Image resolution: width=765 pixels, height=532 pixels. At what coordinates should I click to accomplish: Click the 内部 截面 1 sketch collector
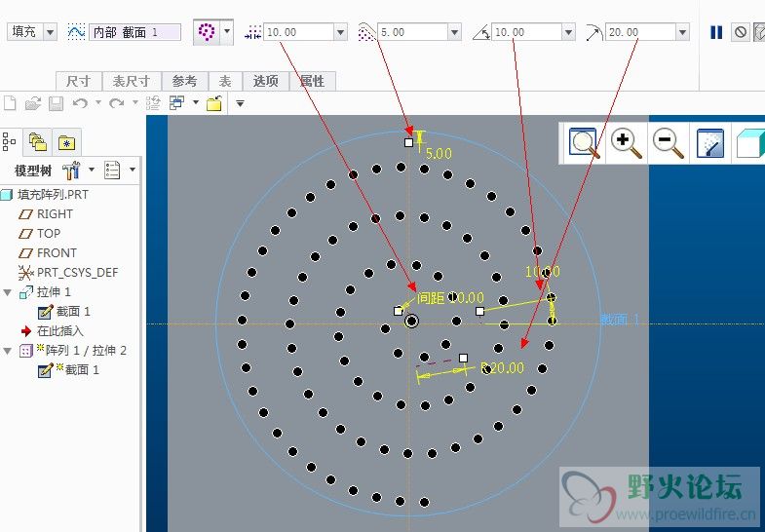134,33
